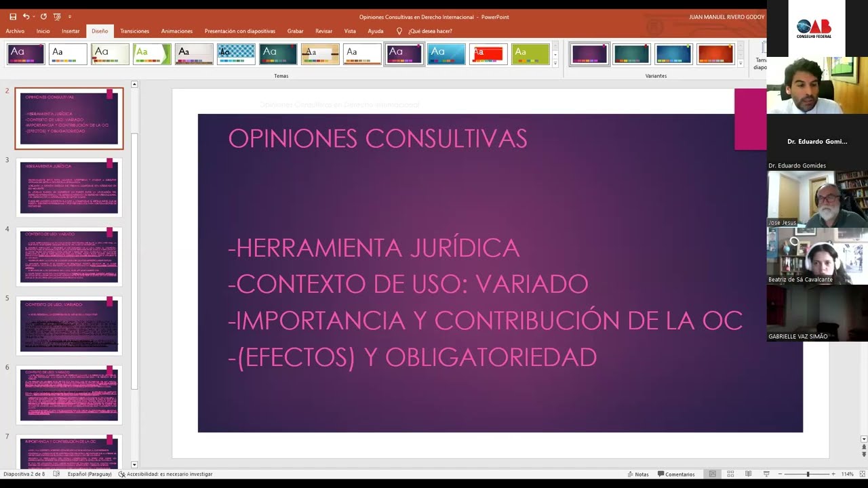Open the spell-check icon in status bar
This screenshot has height=488, width=868.
pyautogui.click(x=57, y=474)
